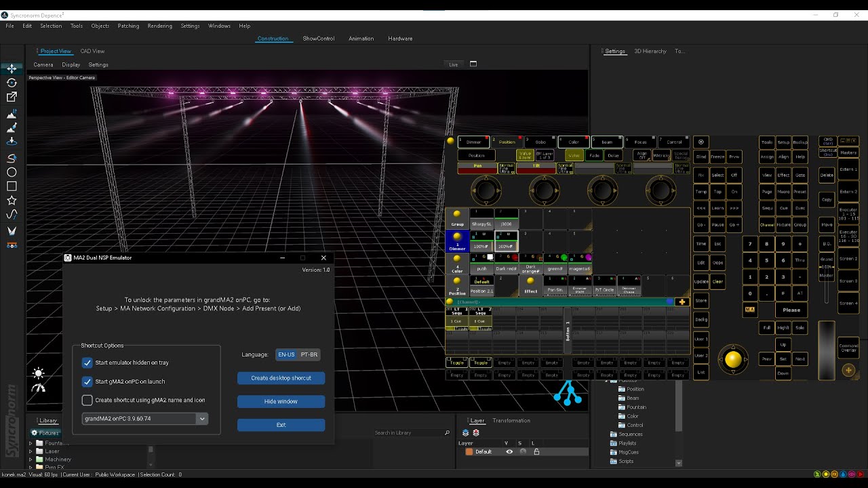Click the viewport layout icon beside Live
Viewport: 868px width, 488px height.
click(473, 64)
